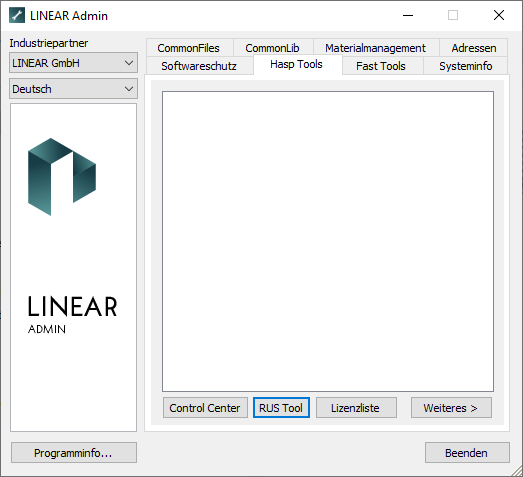Click inside the empty Hasp Tools list box
This screenshot has width=523, height=477.
[328, 241]
